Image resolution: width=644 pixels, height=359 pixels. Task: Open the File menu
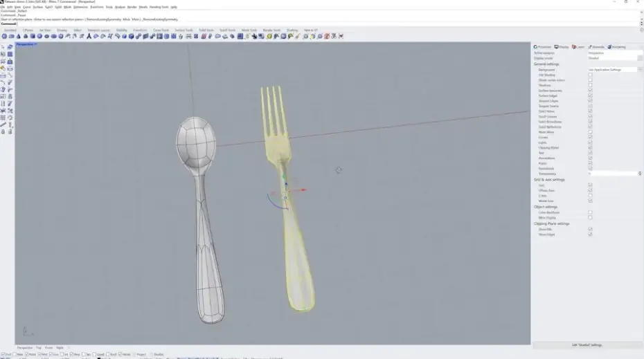3,7
